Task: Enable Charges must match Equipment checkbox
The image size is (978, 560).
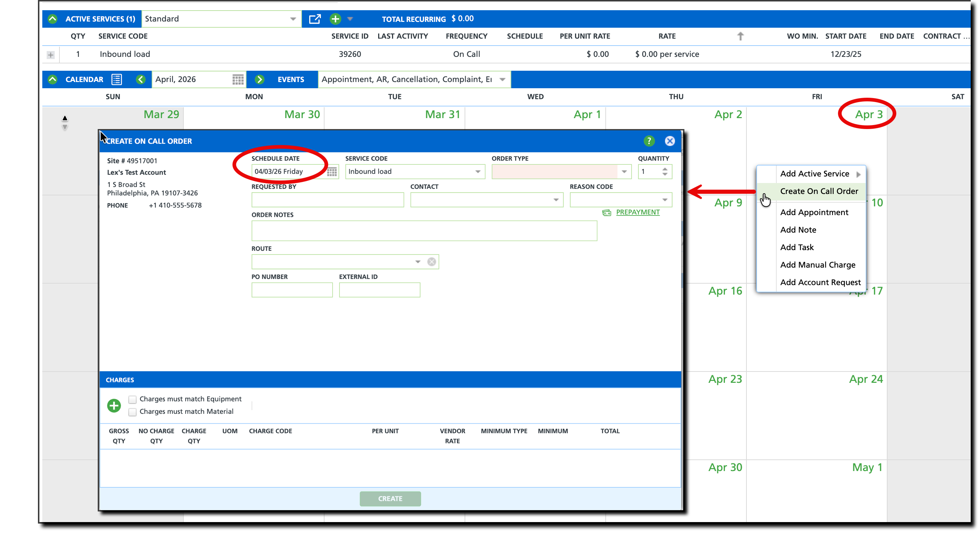Action: (132, 399)
